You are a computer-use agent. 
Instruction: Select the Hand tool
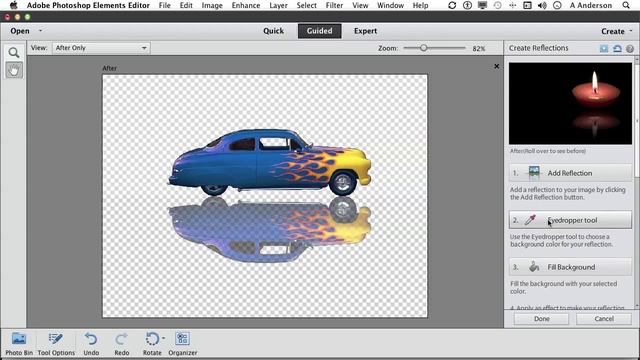14,71
